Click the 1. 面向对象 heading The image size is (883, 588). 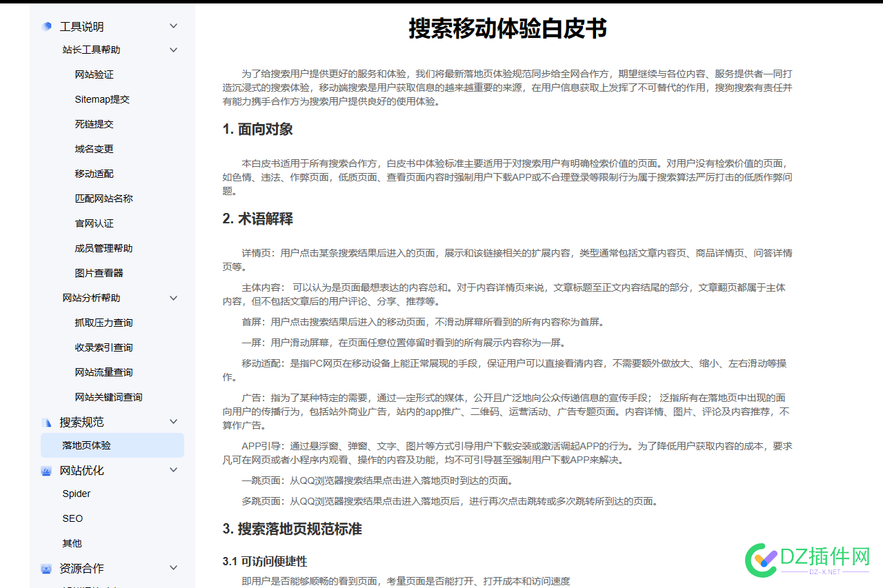257,130
